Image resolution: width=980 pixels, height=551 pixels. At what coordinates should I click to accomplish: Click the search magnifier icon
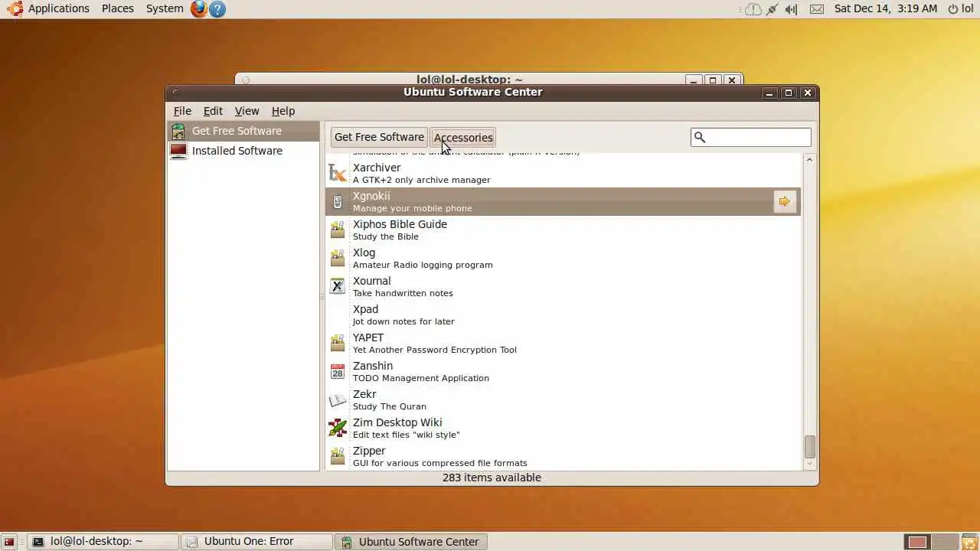pyautogui.click(x=699, y=137)
